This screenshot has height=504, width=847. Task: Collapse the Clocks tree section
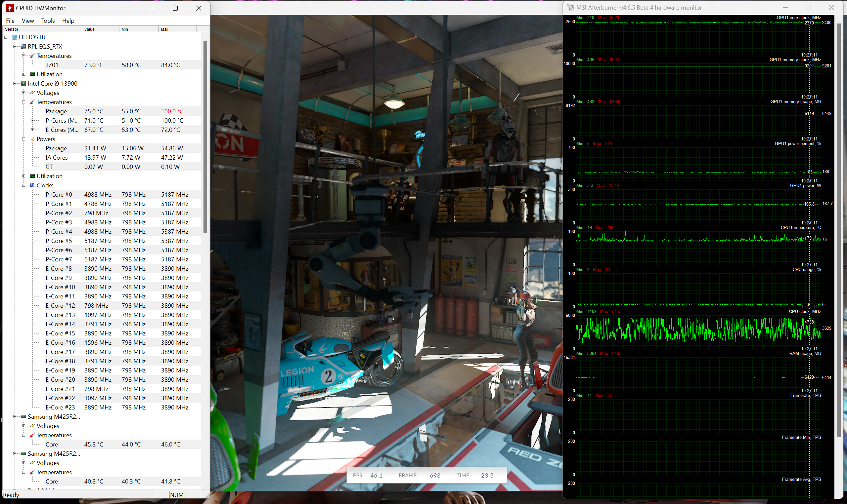pos(23,185)
